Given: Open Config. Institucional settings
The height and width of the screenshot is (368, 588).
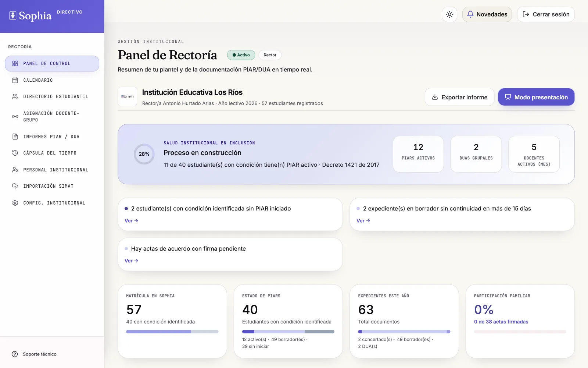Looking at the screenshot, I should pyautogui.click(x=52, y=203).
